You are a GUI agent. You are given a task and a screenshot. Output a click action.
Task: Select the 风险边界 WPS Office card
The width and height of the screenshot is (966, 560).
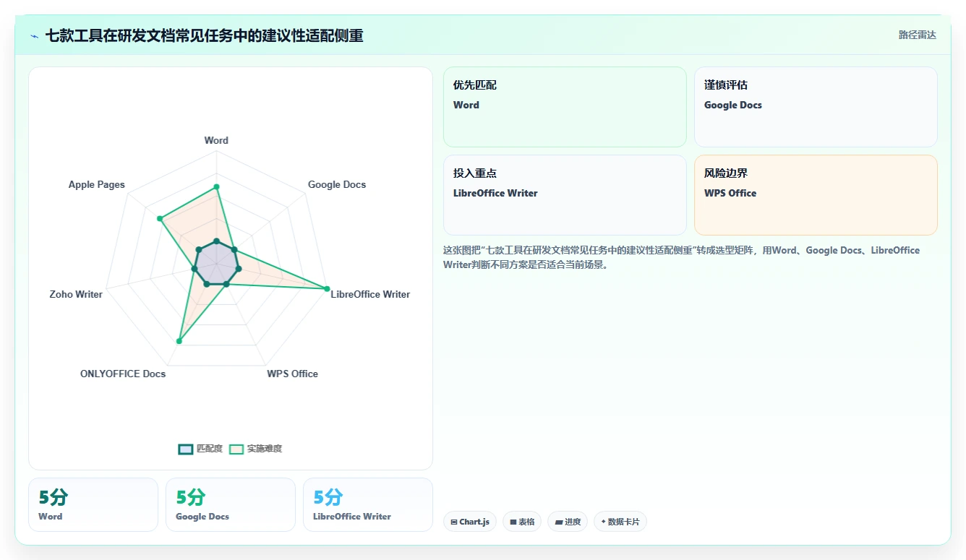(816, 195)
